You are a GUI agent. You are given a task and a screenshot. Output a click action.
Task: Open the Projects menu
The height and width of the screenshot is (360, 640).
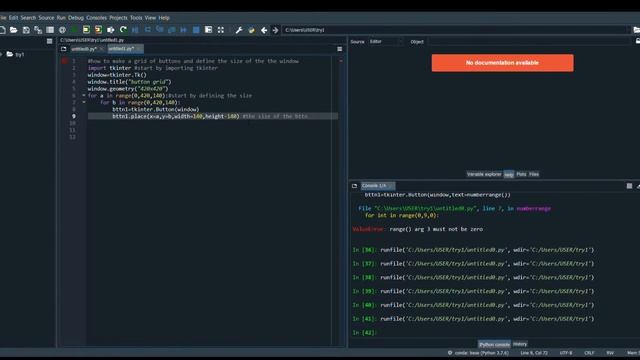tap(118, 18)
